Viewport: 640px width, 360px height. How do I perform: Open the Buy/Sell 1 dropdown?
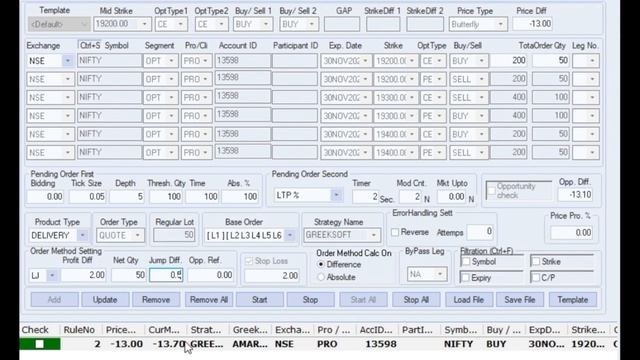point(266,24)
